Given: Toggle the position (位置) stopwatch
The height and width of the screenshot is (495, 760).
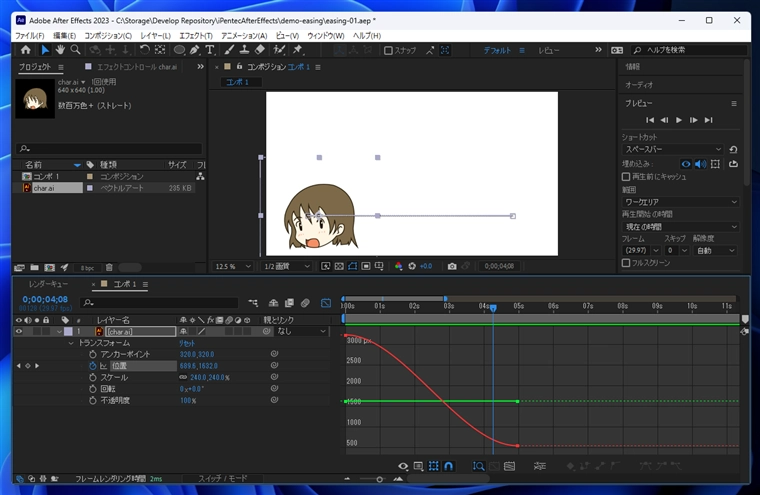Looking at the screenshot, I should [93, 366].
